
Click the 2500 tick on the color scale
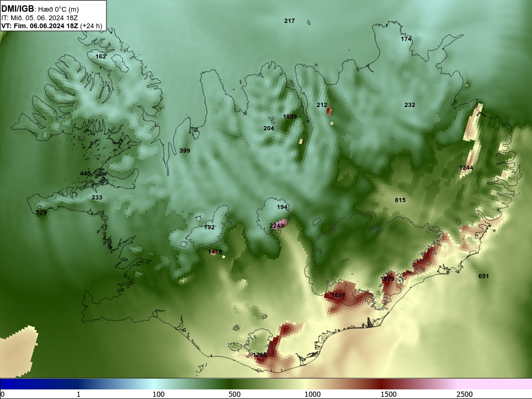pyautogui.click(x=464, y=394)
